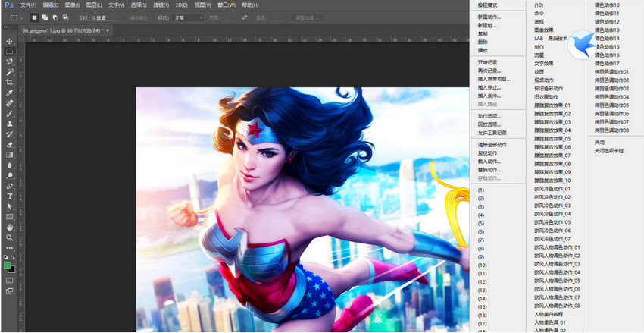644x333 pixels.
Task: Select the Horizontal Type tool
Action: (9, 196)
